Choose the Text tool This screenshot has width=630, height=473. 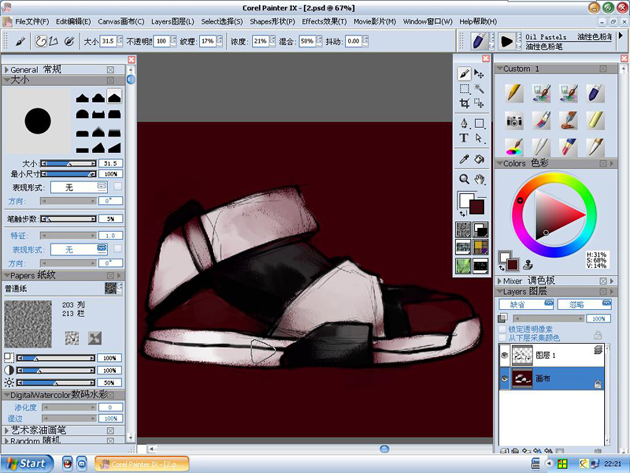464,138
